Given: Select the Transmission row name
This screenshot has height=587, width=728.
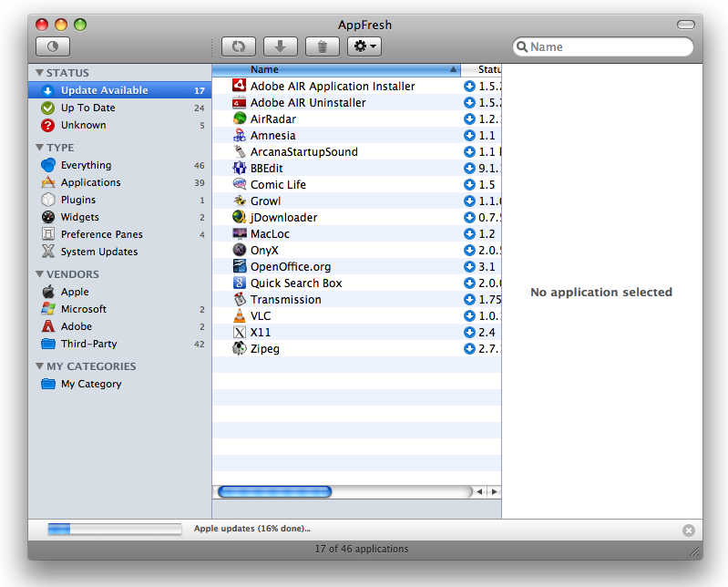Looking at the screenshot, I should [x=285, y=300].
